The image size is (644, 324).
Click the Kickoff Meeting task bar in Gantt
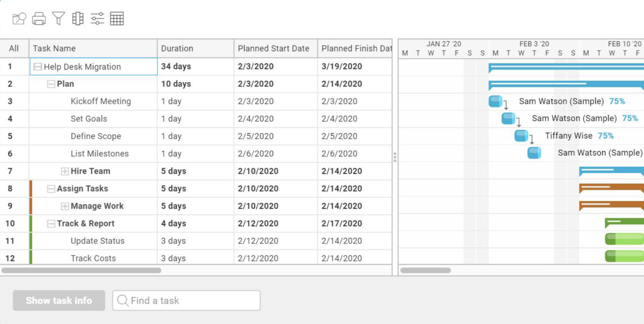(x=495, y=101)
